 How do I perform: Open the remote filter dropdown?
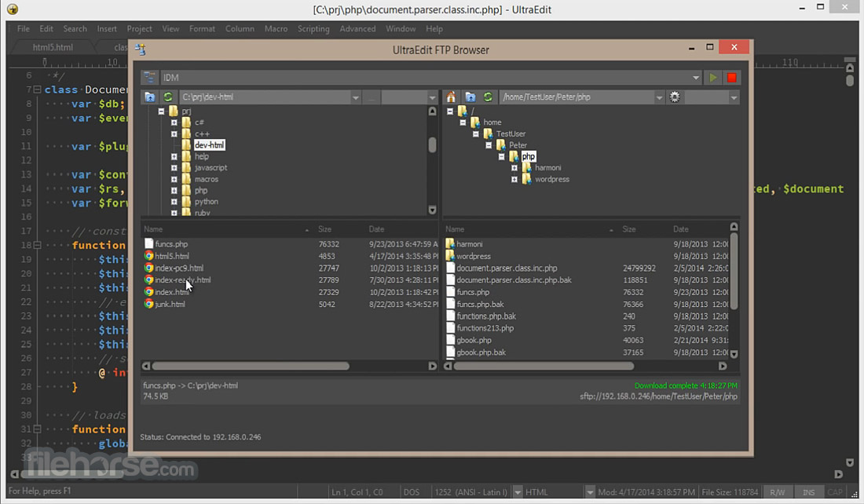click(734, 97)
